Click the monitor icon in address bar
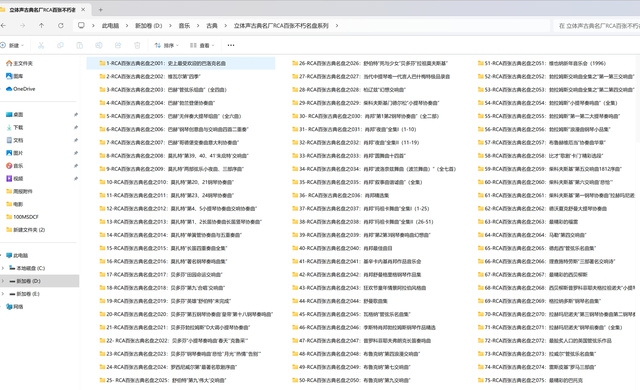The height and width of the screenshot is (390, 640). (81, 26)
